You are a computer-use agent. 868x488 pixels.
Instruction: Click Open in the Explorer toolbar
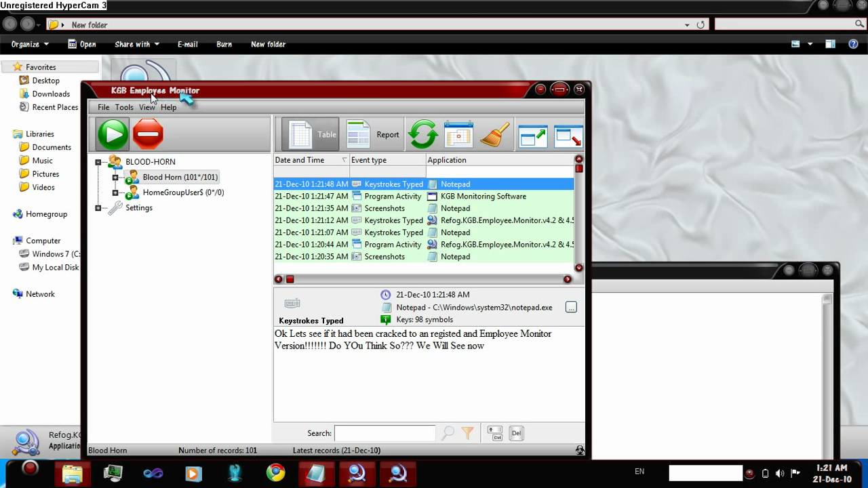coord(82,44)
